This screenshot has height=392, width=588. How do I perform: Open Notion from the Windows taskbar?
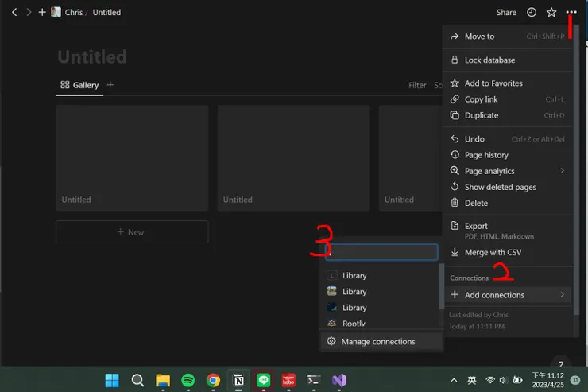pyautogui.click(x=238, y=380)
